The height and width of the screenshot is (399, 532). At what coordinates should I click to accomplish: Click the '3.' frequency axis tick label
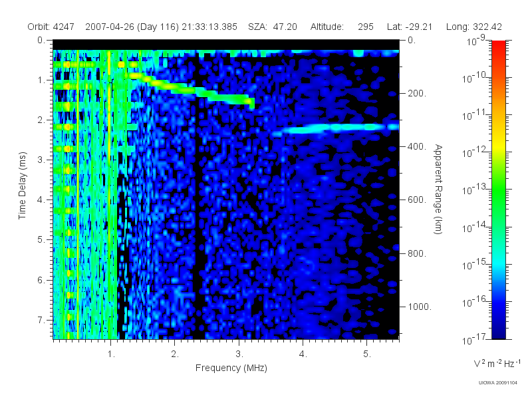239,354
